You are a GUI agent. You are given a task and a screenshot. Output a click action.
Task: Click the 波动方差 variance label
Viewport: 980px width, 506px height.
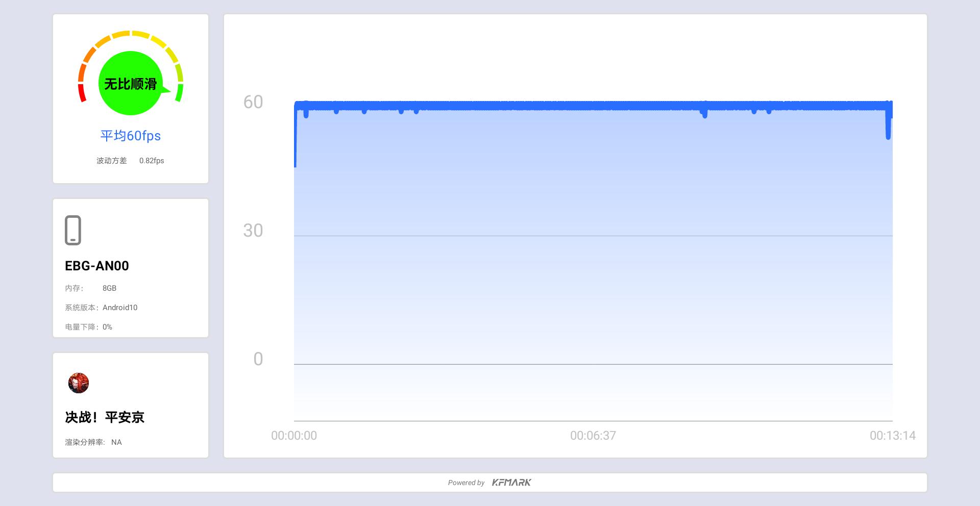coord(112,161)
